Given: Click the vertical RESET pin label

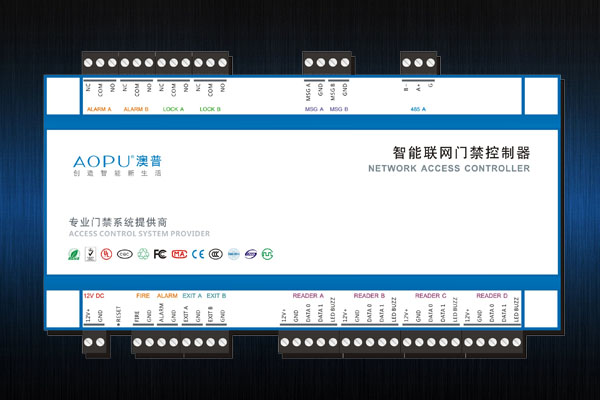Looking at the screenshot, I should 118,316.
